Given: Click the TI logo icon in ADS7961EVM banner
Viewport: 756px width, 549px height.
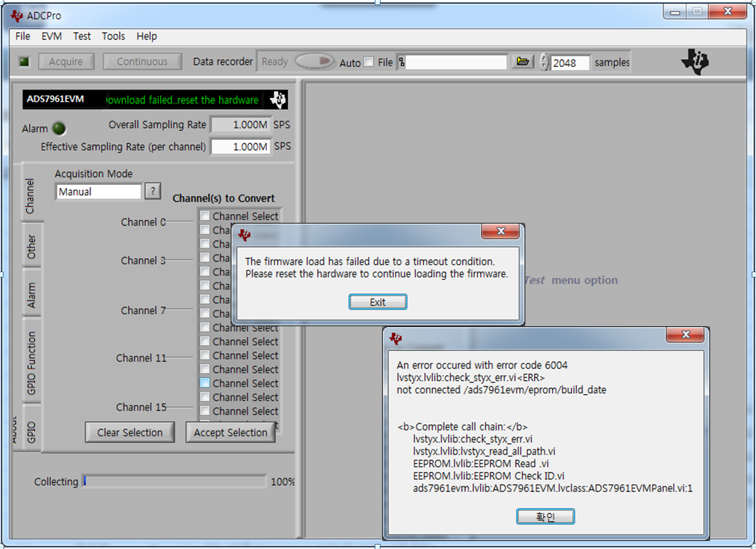Looking at the screenshot, I should point(278,100).
